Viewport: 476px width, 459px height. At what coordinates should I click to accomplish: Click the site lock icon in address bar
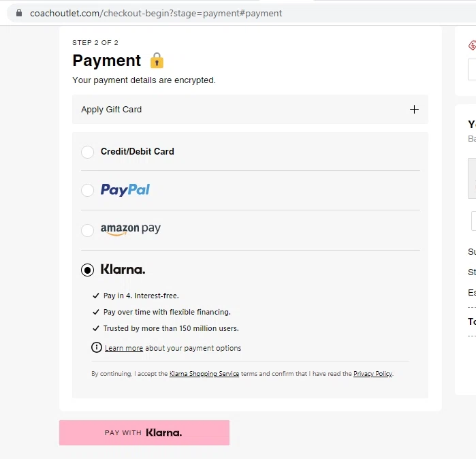click(x=18, y=13)
